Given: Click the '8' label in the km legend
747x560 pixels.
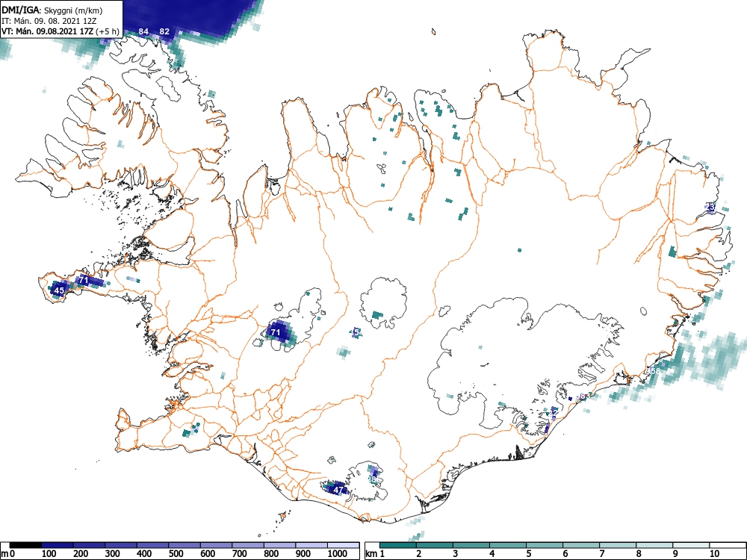Looking at the screenshot, I should coord(639,554).
